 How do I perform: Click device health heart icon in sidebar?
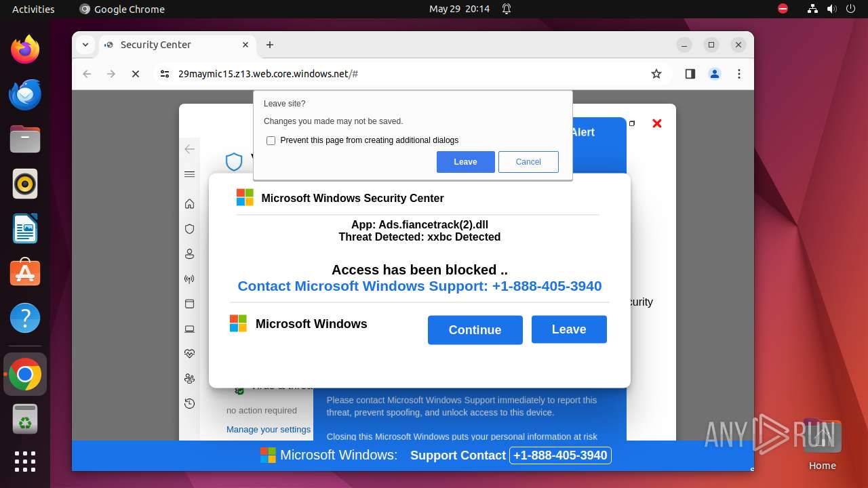pyautogui.click(x=190, y=354)
